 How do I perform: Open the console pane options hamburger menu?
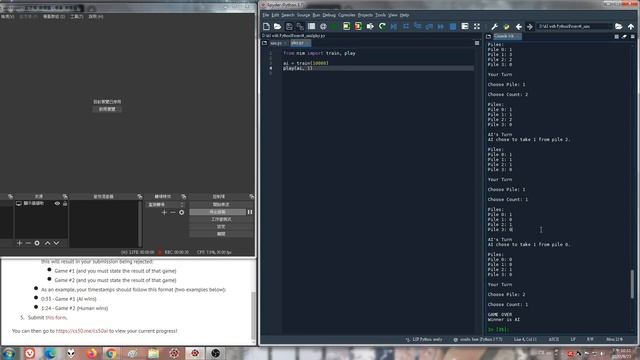pyautogui.click(x=633, y=36)
